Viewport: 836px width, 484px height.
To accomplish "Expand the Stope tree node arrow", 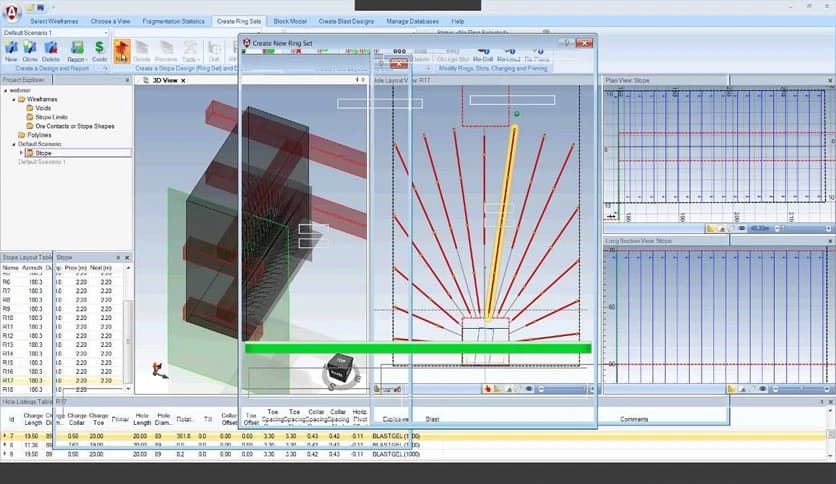I will (x=23, y=153).
